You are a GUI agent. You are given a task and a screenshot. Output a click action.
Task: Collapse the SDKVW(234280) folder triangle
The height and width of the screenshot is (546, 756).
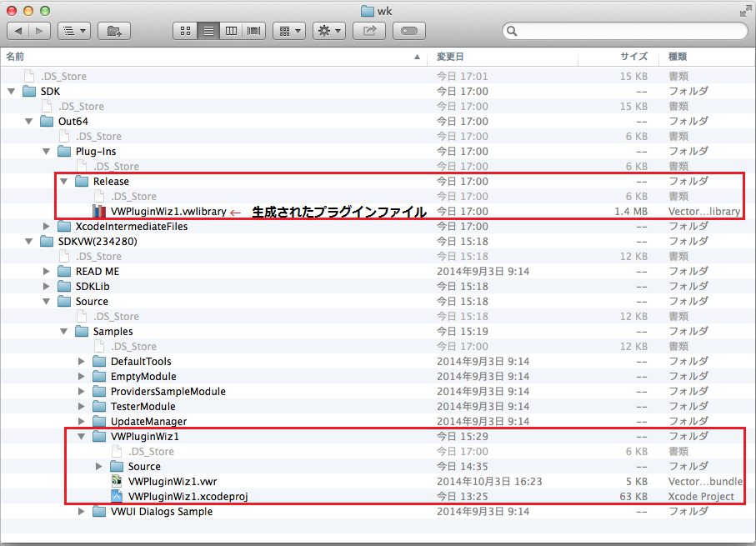[29, 242]
